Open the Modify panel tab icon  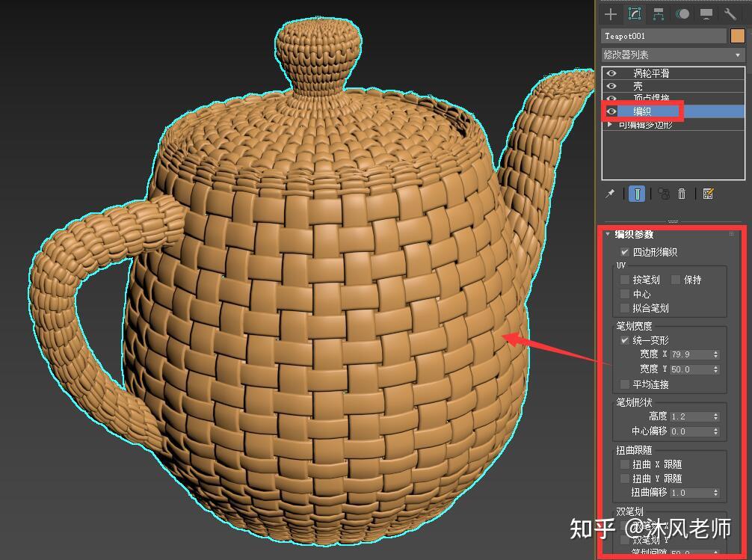click(x=635, y=14)
